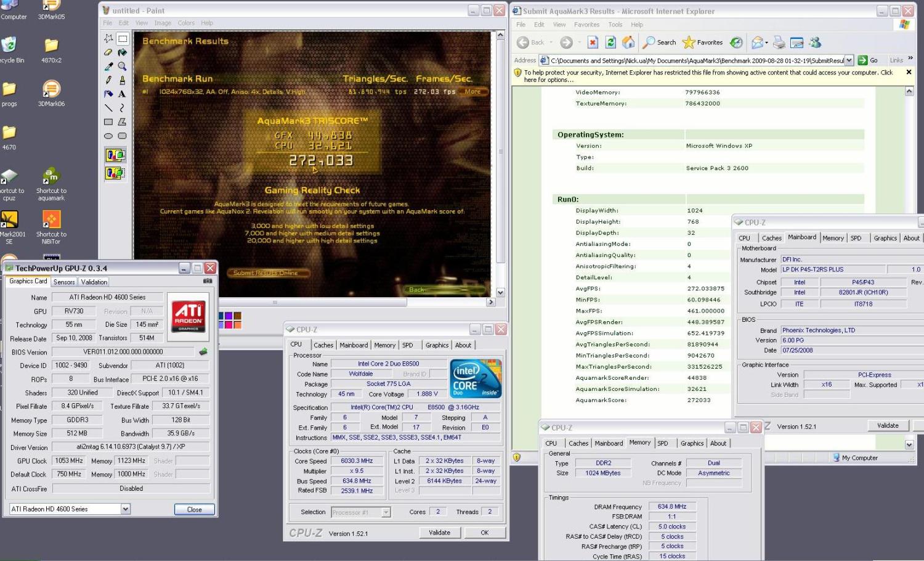Viewport: 924px width, 561px height.
Task: Choose the straight Line tool in Paint
Action: point(108,108)
